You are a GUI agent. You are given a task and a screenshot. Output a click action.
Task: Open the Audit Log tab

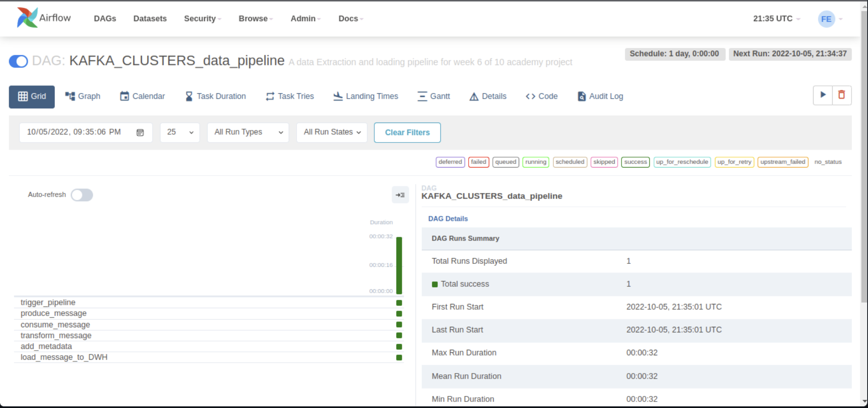pos(600,96)
